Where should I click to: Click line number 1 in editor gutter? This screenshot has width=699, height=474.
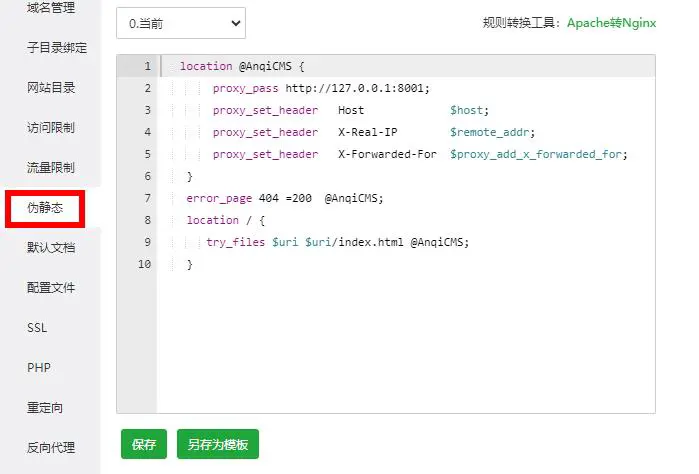click(147, 66)
